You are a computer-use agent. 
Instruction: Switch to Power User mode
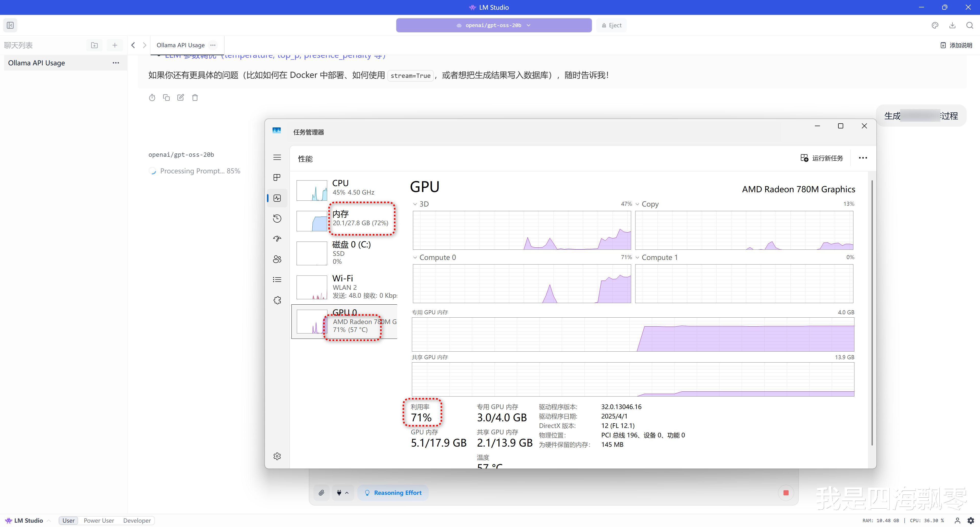(99, 520)
